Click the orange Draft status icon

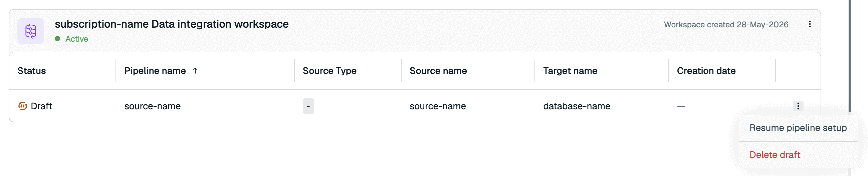(23, 106)
